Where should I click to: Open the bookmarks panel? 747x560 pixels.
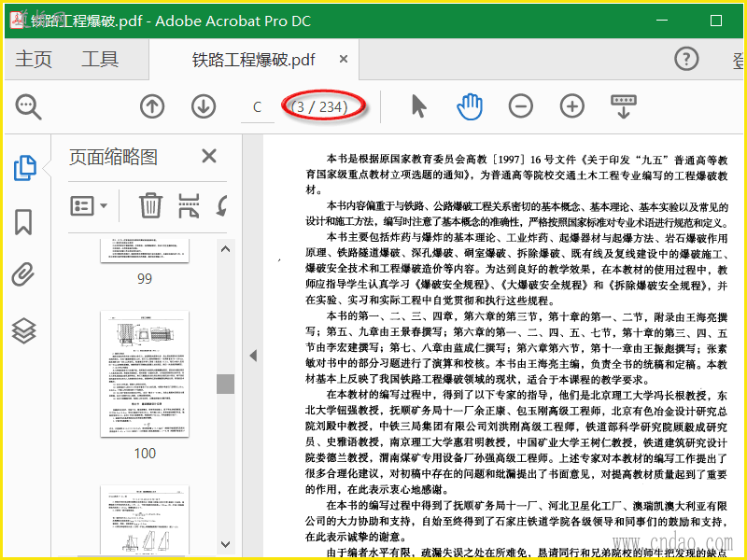coord(23,222)
